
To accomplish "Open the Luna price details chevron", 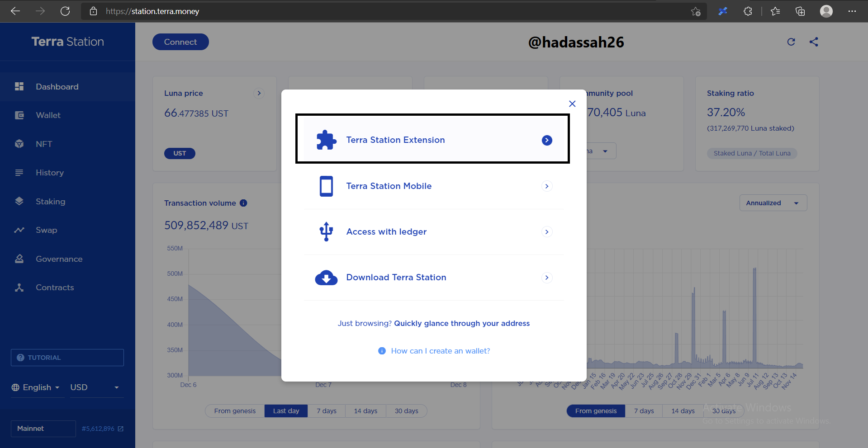I will (x=259, y=93).
